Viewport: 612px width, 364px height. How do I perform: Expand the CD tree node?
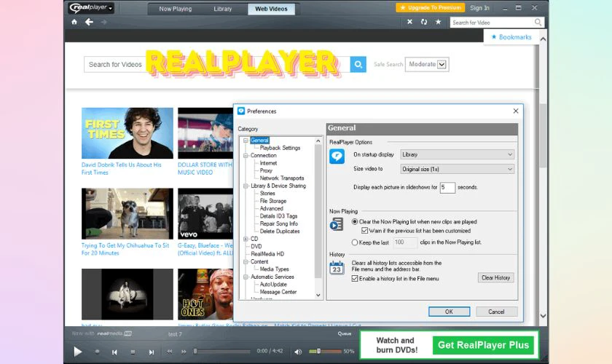246,239
